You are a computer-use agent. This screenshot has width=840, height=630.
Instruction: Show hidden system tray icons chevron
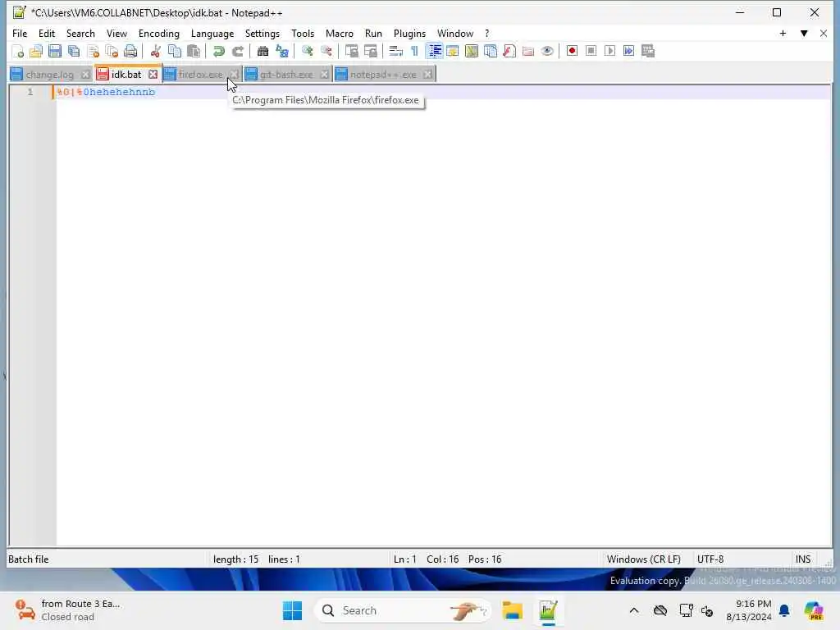pos(634,610)
